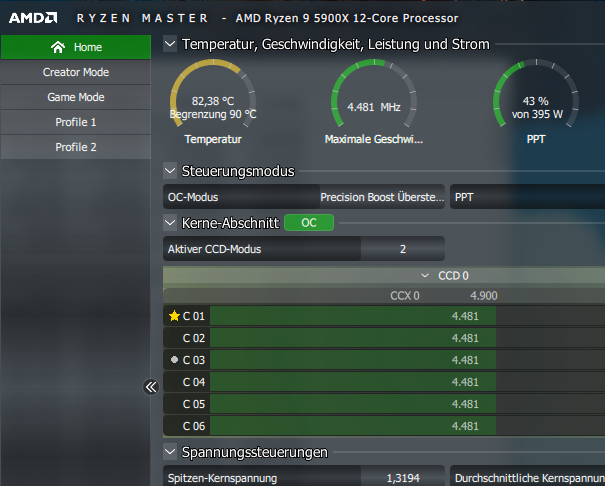Collapse the Spannungssteuerungen section

[x=170, y=452]
